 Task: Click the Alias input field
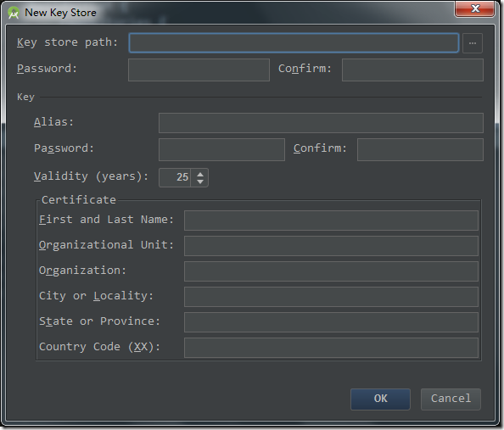click(x=321, y=123)
